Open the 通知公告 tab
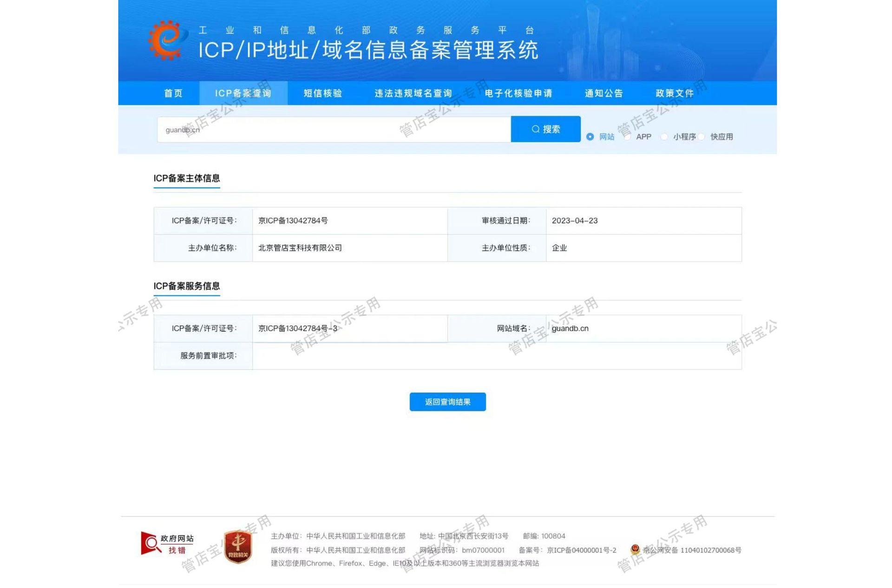The height and width of the screenshot is (588, 892). pyautogui.click(x=603, y=93)
